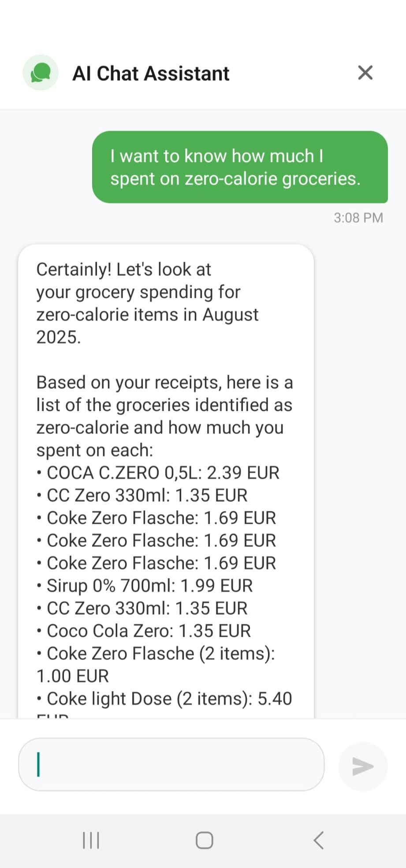Tap the green chat bubble logo
The width and height of the screenshot is (406, 868).
point(41,73)
